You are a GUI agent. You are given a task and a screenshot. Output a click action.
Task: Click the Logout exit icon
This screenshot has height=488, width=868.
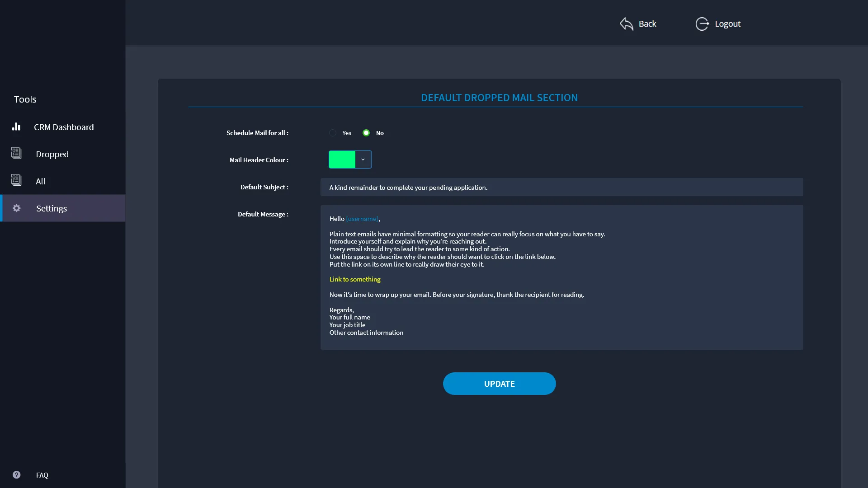coord(702,24)
